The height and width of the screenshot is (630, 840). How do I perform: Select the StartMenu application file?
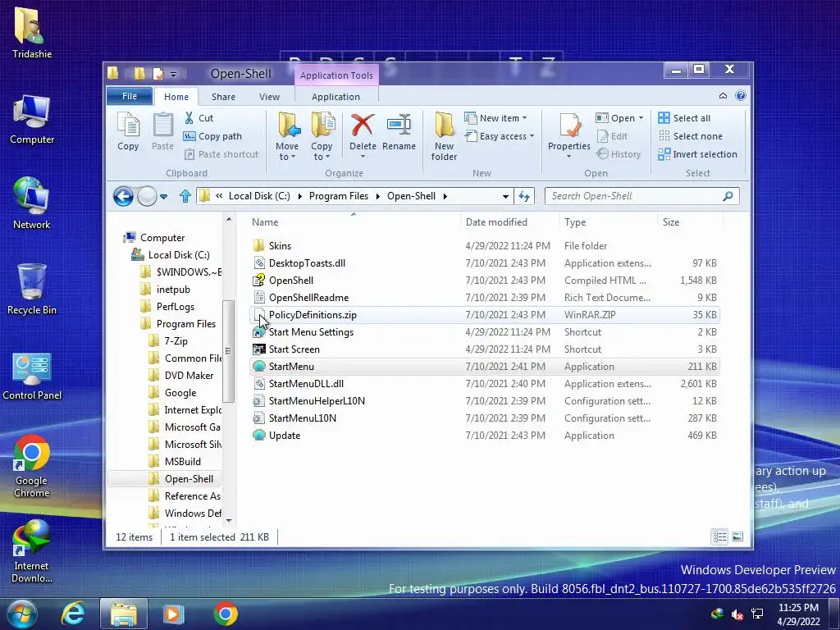[x=484, y=367]
